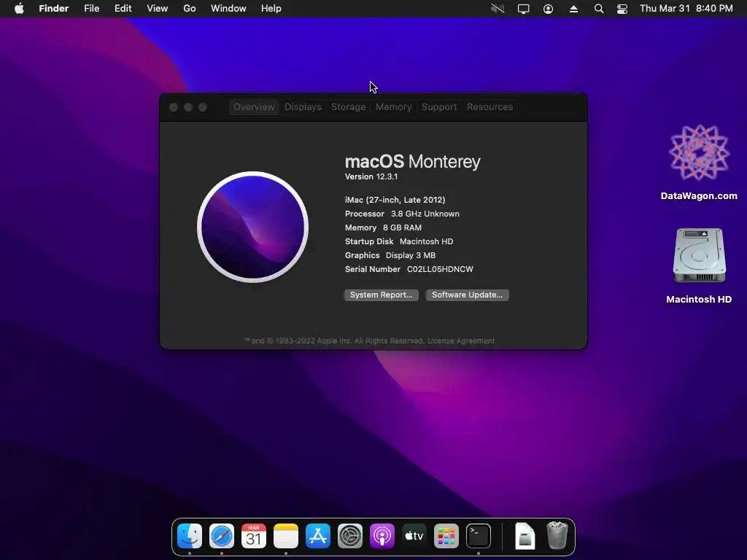747x560 pixels.
Task: Click the macOS Monterey logo image
Action: 252,227
